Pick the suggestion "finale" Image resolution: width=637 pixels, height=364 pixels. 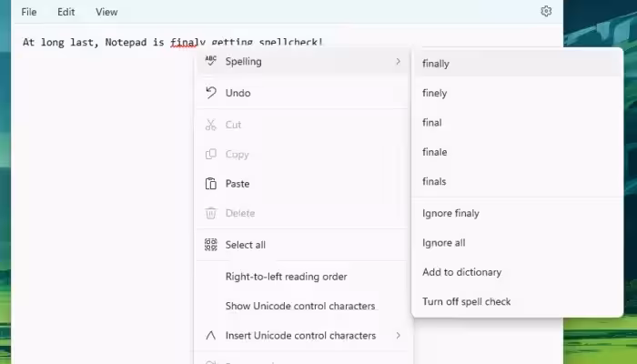(518, 152)
